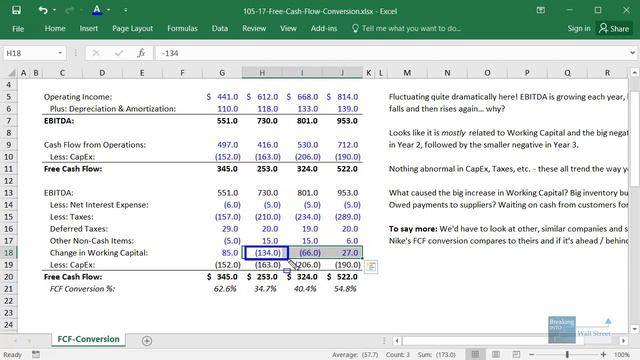Click the Quick Analysis icon near selection

(371, 267)
